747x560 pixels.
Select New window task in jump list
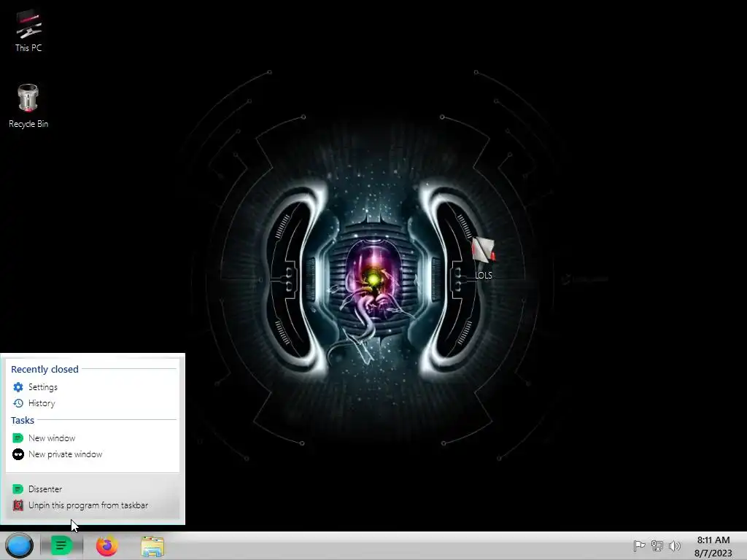(x=93, y=438)
